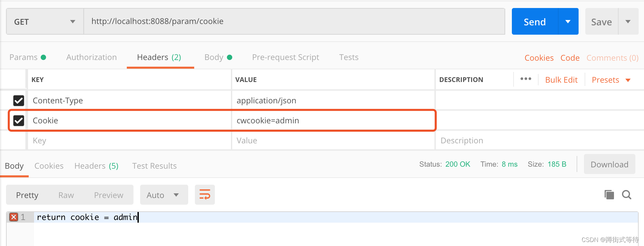Click the wrap lines icon in response toolbar
Image resolution: width=644 pixels, height=246 pixels.
205,195
